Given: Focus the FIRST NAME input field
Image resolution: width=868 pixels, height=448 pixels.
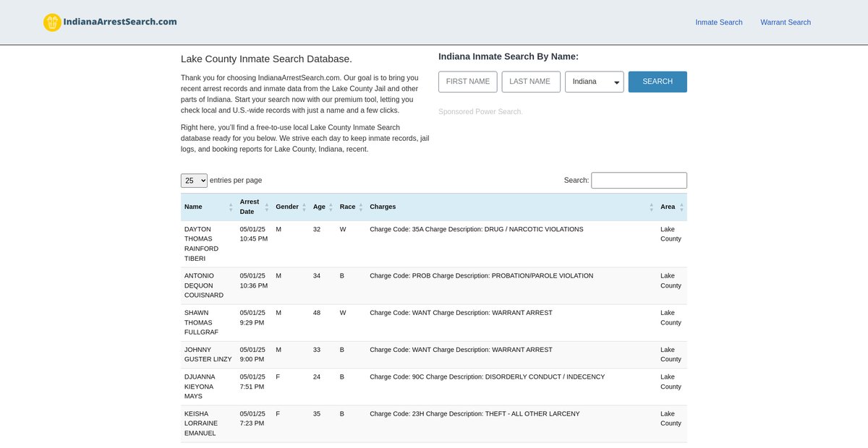Looking at the screenshot, I should 468,82.
